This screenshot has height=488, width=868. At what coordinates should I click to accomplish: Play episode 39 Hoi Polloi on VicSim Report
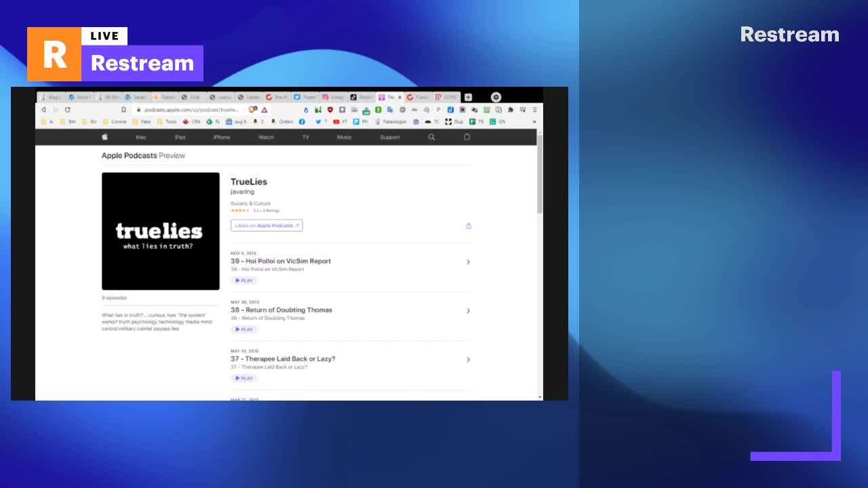244,281
